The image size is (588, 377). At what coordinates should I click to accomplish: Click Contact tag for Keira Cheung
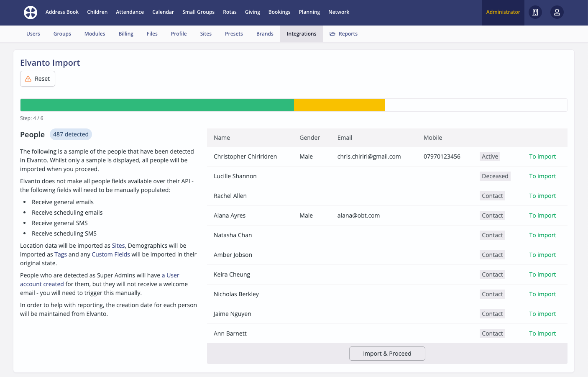(x=492, y=274)
